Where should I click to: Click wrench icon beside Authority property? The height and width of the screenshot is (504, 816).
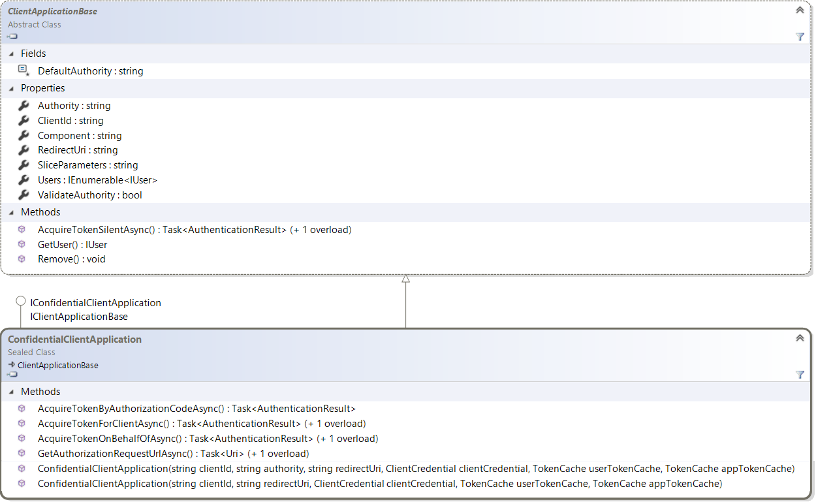pos(24,105)
